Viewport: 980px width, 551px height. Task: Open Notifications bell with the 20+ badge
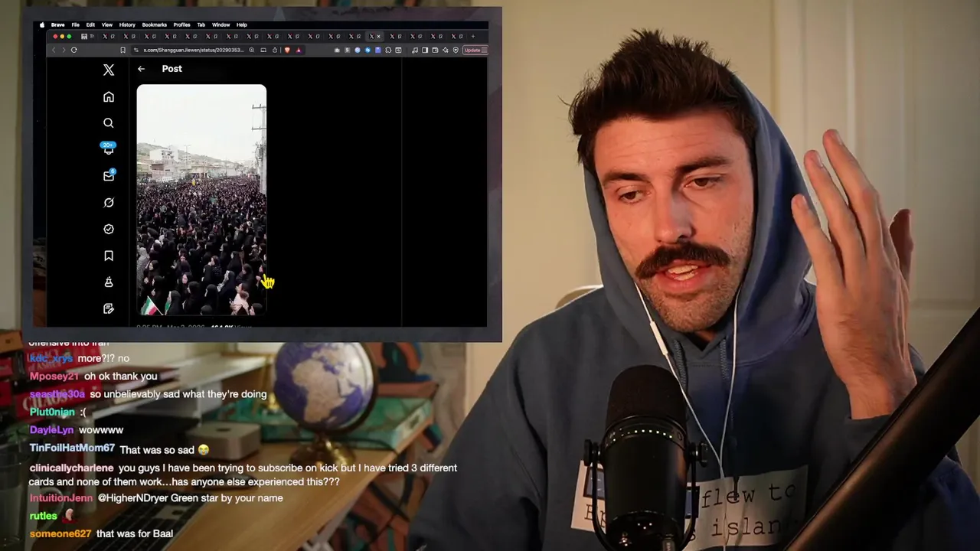point(109,148)
